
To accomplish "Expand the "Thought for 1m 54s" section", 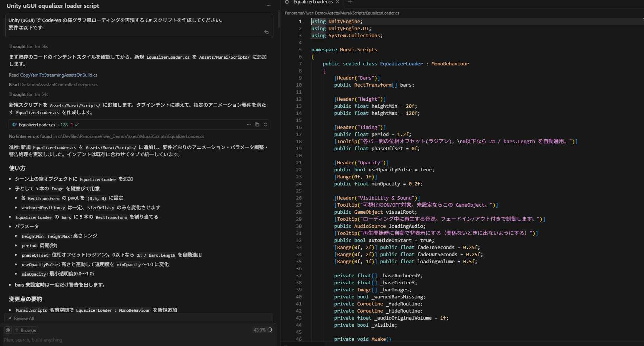I will point(28,94).
